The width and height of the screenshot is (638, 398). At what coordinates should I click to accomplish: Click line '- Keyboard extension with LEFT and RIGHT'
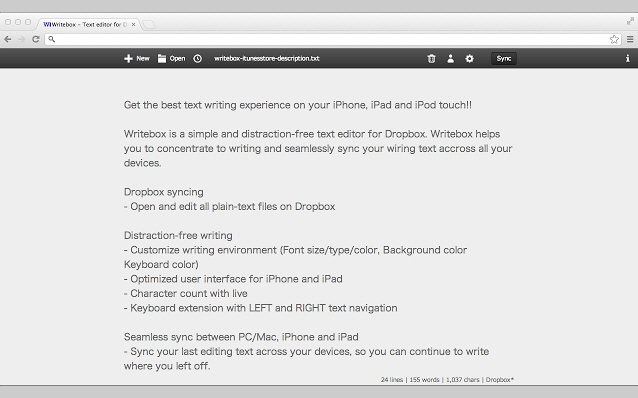260,308
